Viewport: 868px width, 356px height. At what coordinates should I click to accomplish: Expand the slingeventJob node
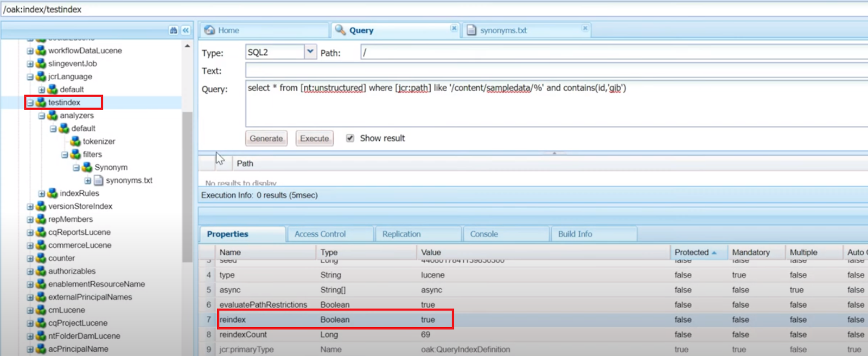(x=30, y=63)
